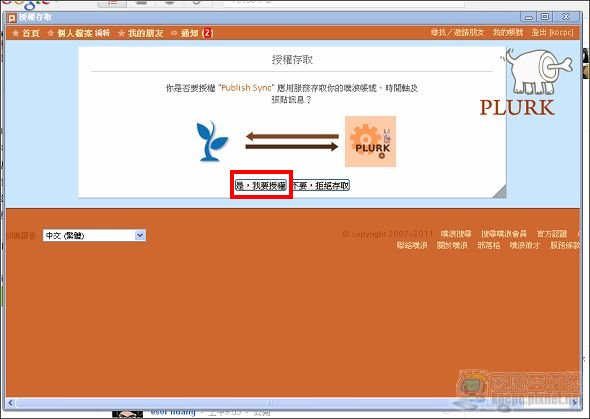This screenshot has height=419, width=590.
Task: Click the right arrow of horizontal scrollbar
Action: [575, 403]
